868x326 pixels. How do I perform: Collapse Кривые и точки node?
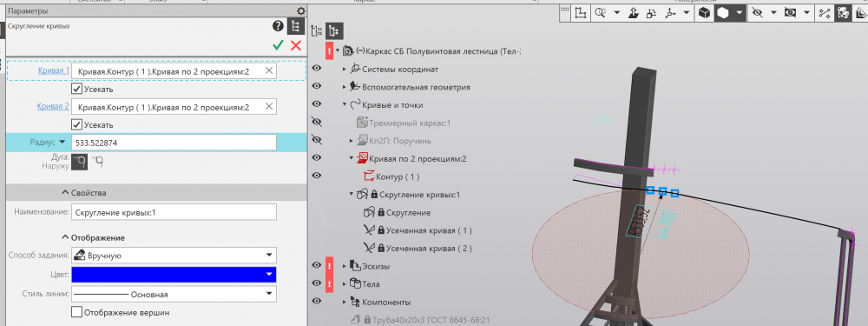point(345,105)
